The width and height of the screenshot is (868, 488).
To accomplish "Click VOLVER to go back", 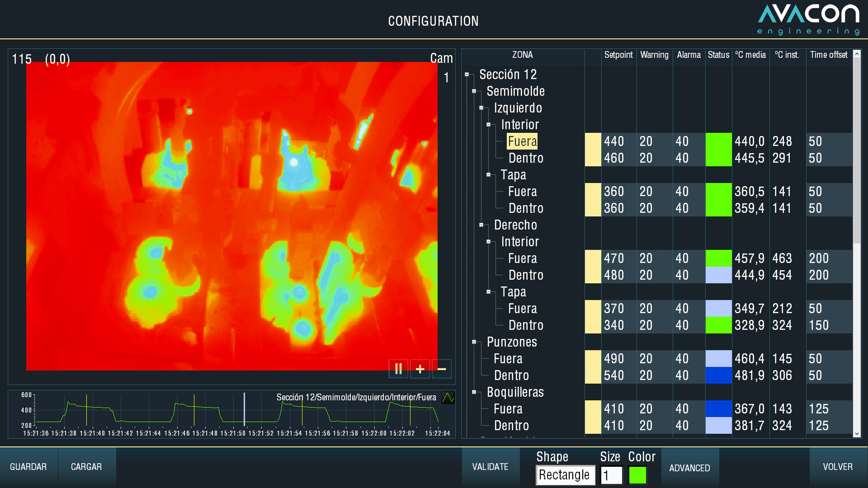I will click(x=837, y=466).
